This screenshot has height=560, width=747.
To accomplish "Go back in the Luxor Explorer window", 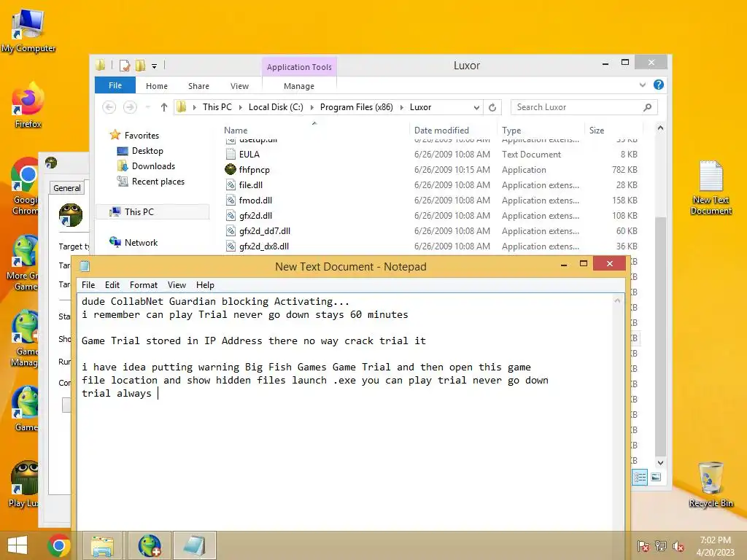I will (x=109, y=107).
